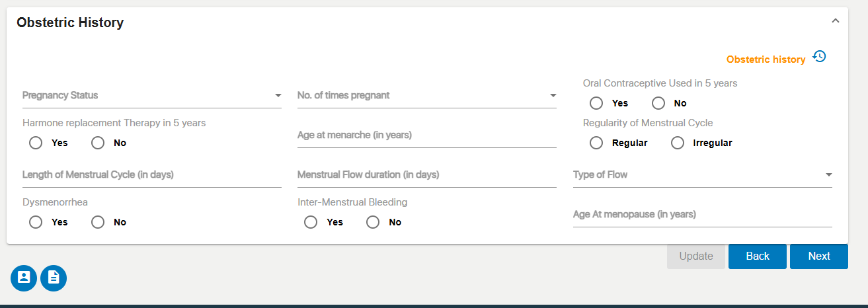Click the document notes icon button

tap(54, 278)
